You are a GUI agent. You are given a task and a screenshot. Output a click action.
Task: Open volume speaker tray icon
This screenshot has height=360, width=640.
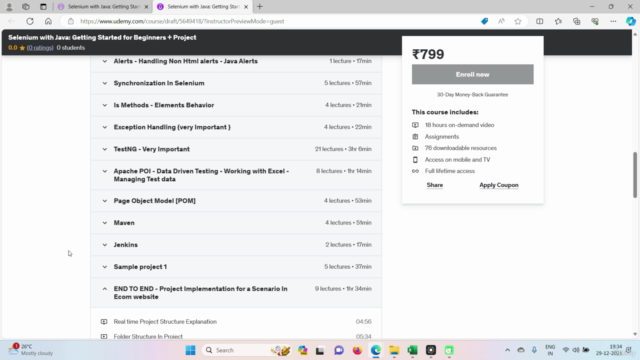pos(576,350)
